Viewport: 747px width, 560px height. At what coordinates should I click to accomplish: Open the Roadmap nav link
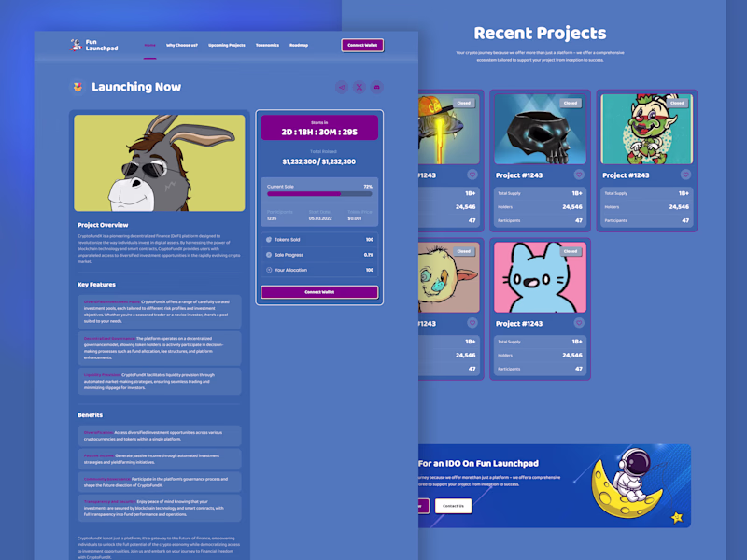coord(299,45)
